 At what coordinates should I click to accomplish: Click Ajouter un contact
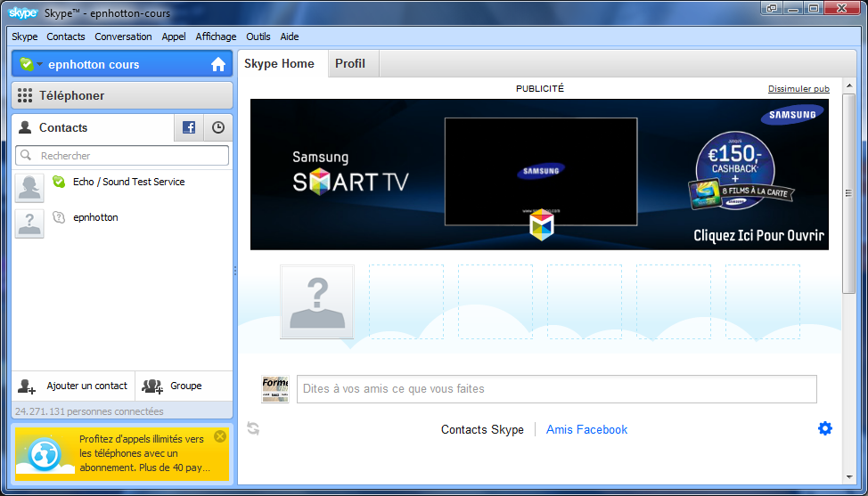pyautogui.click(x=73, y=386)
